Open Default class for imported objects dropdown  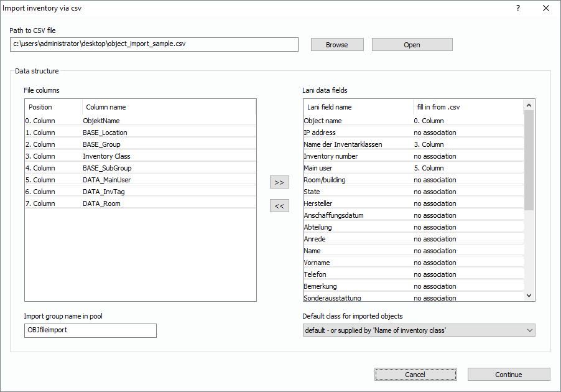pos(419,330)
